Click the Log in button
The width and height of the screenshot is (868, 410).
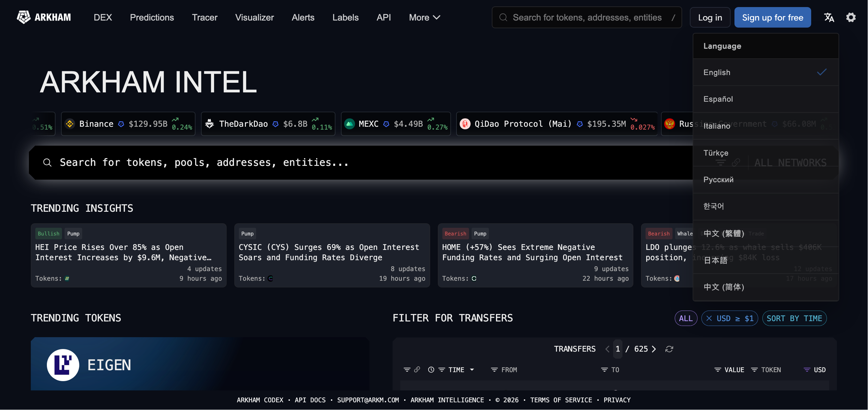[x=710, y=17]
